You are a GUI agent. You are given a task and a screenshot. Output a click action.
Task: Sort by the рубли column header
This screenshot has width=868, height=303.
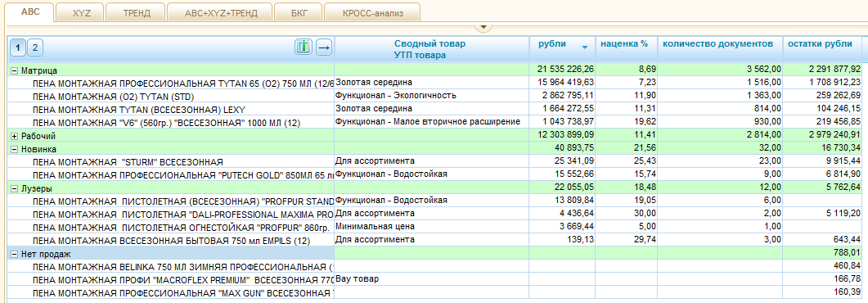click(552, 44)
